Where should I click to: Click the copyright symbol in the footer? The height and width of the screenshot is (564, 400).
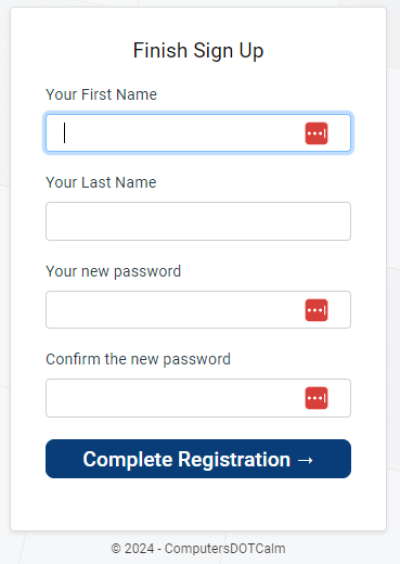click(x=116, y=549)
